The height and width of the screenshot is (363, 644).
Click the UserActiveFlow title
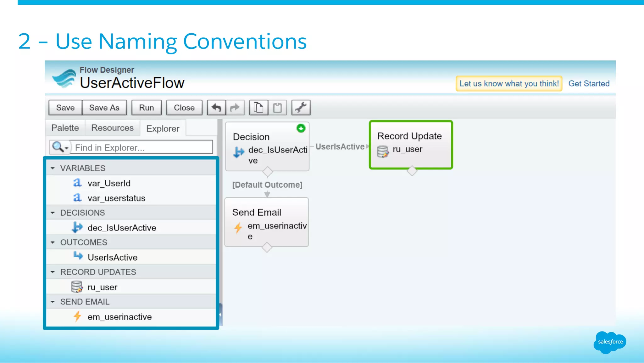click(132, 83)
